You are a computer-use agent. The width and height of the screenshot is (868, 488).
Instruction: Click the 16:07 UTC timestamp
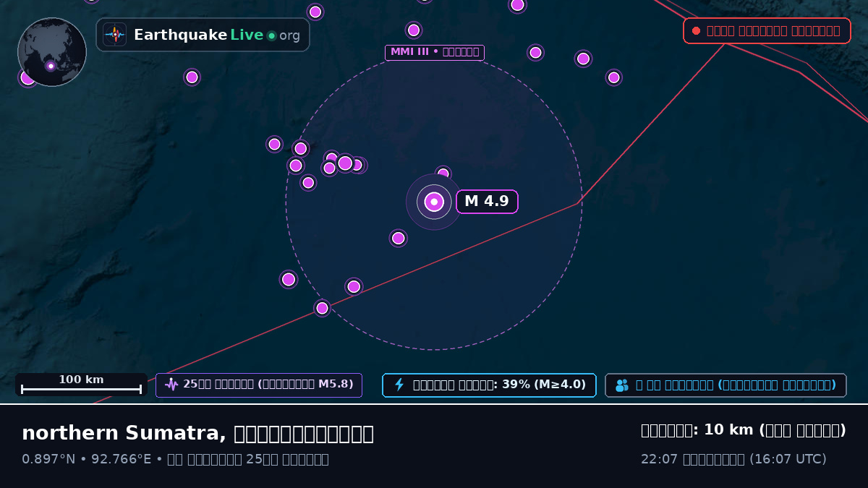[x=733, y=459]
